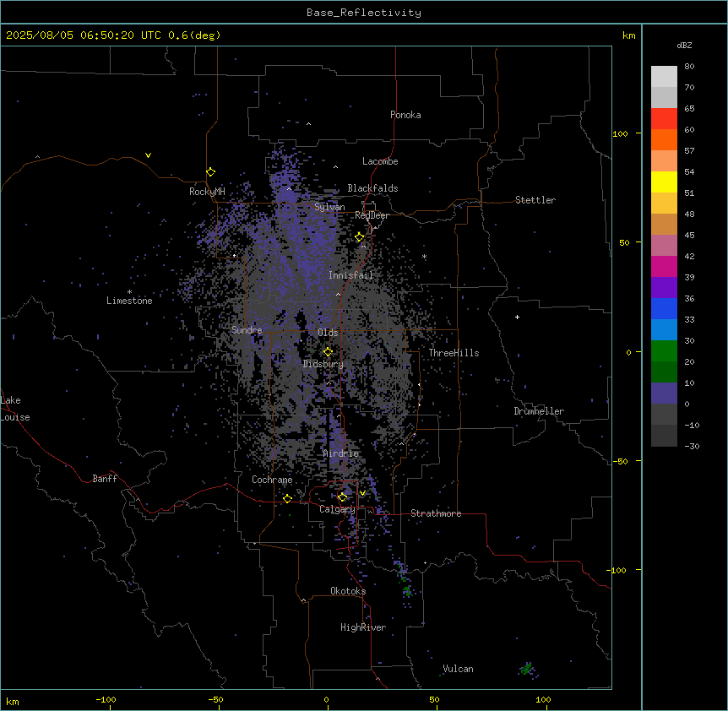Choose the Blackfalds label

tap(372, 188)
